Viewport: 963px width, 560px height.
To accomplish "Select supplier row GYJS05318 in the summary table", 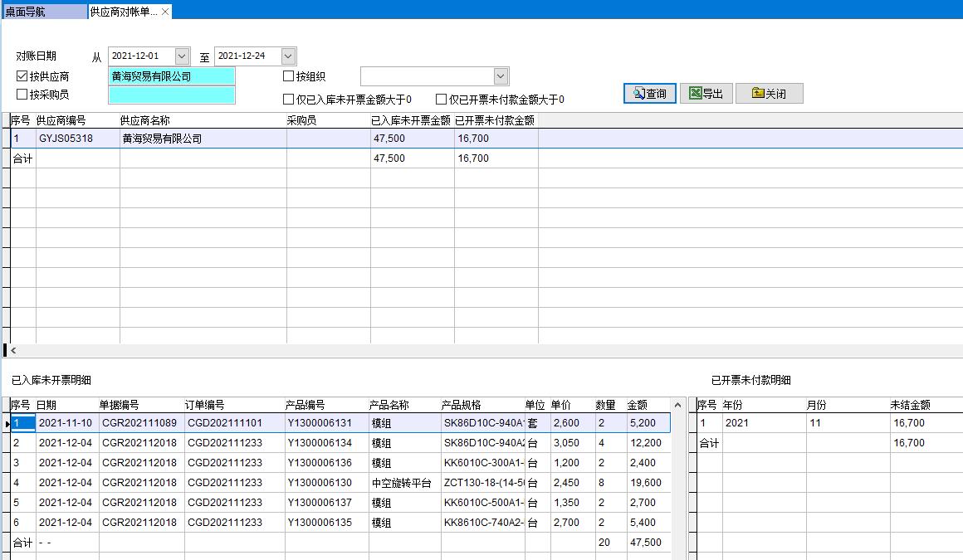I will [66, 139].
